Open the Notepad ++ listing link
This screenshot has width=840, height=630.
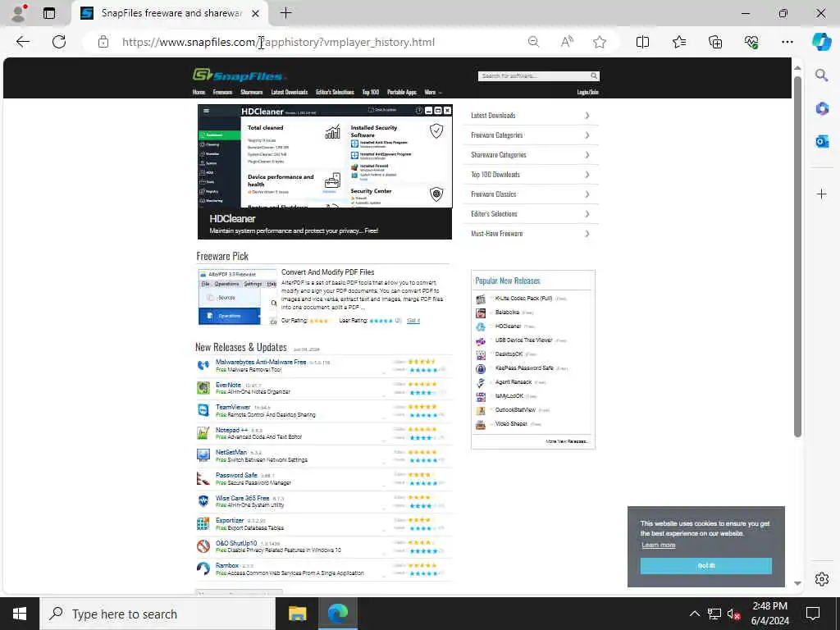pyautogui.click(x=231, y=430)
